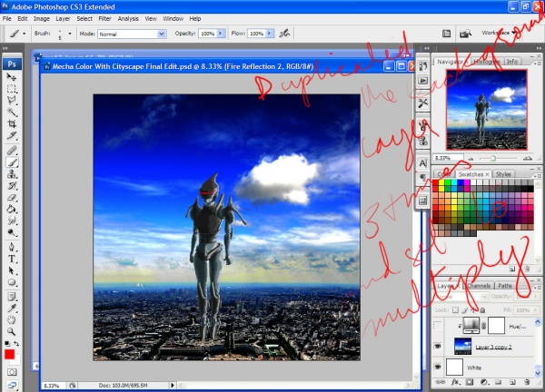Select the Slice tool

[12, 135]
